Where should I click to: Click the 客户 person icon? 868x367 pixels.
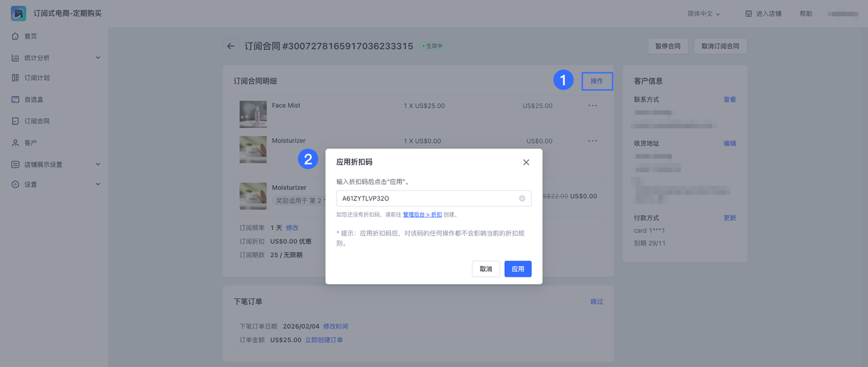[15, 143]
